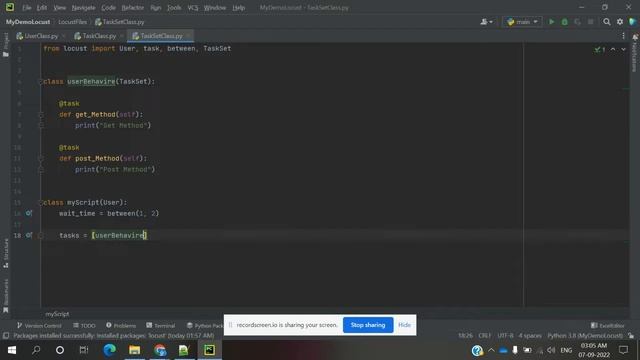Open Windows search from taskbar
This screenshot has height=360, width=640.
tap(36, 350)
